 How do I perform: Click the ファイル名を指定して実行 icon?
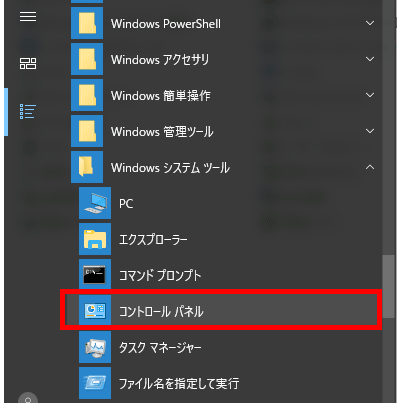(95, 383)
